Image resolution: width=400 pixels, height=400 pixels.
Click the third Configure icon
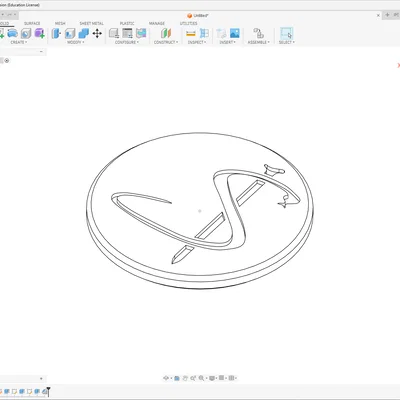[141, 33]
